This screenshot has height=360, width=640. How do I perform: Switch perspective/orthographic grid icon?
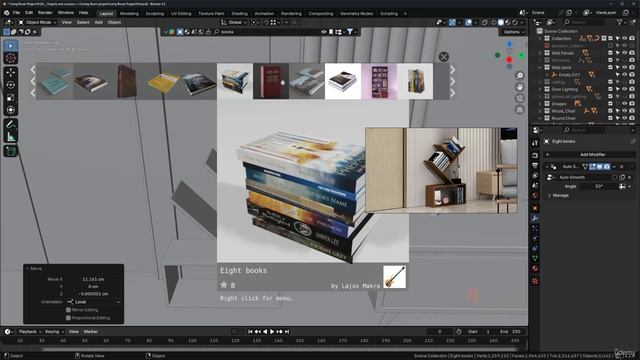coord(520,110)
